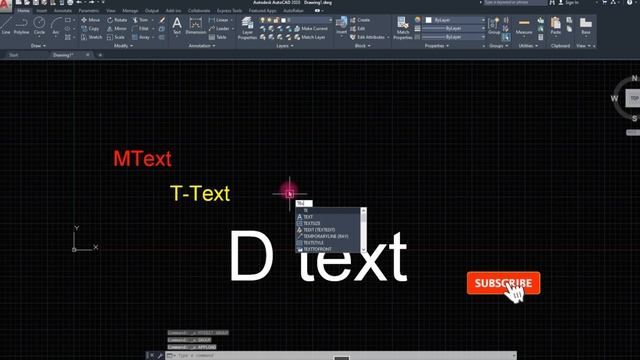Open the Home ribbon tab
640x360 pixels.
tap(23, 11)
